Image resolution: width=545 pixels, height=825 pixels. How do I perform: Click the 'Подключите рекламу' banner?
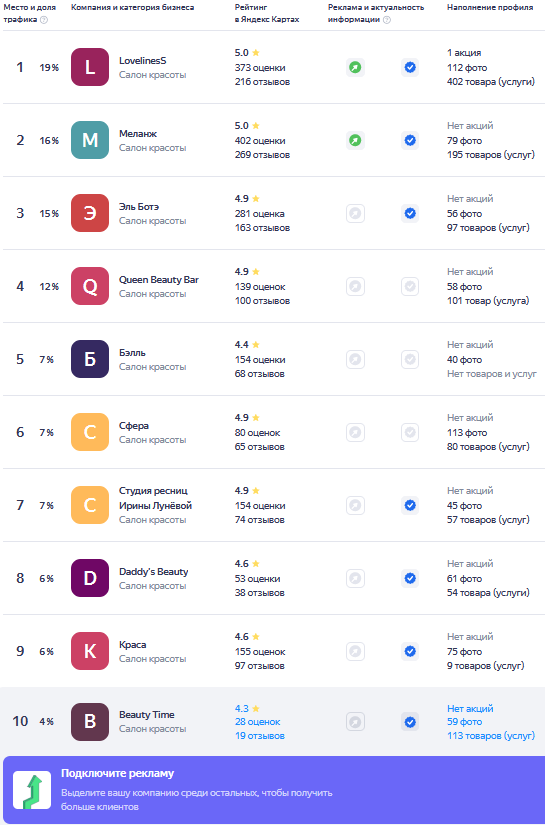point(274,790)
